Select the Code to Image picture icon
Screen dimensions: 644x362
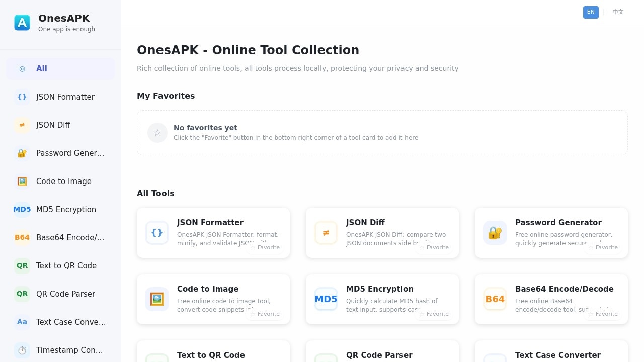pos(22,181)
